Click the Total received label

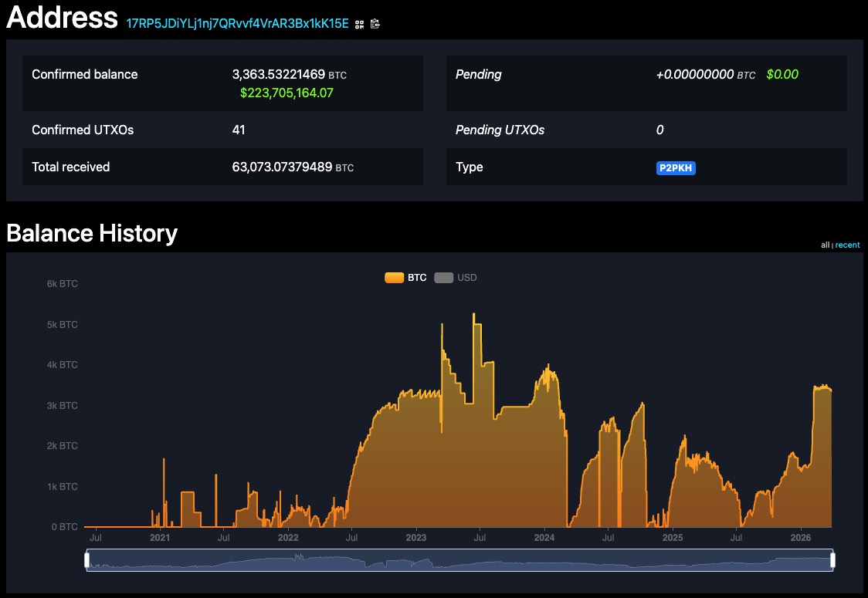coord(71,167)
